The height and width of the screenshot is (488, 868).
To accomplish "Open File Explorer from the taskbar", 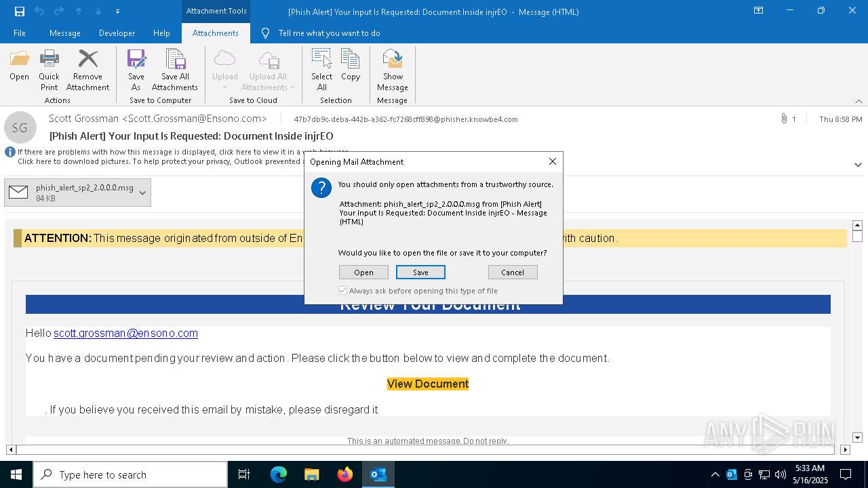I will click(311, 474).
